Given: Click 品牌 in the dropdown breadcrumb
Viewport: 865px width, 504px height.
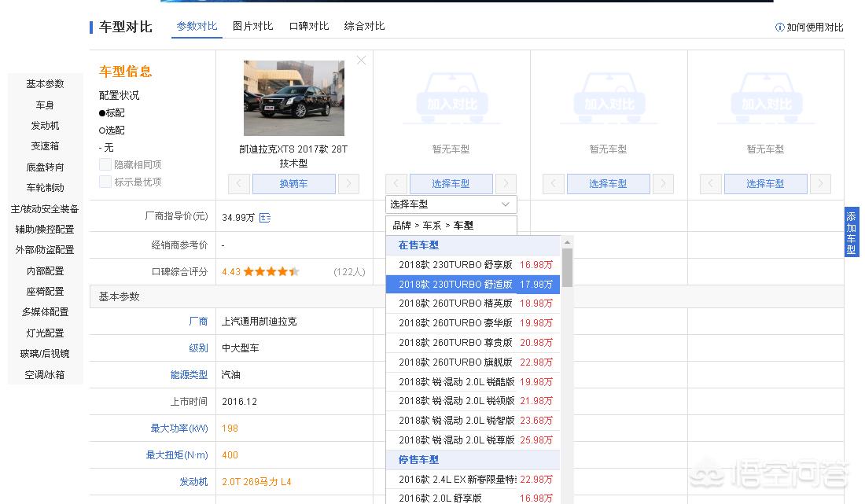Looking at the screenshot, I should [402, 226].
